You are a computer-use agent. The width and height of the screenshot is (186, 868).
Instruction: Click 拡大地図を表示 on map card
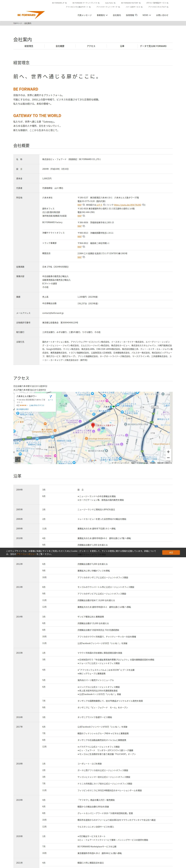click(23, 409)
